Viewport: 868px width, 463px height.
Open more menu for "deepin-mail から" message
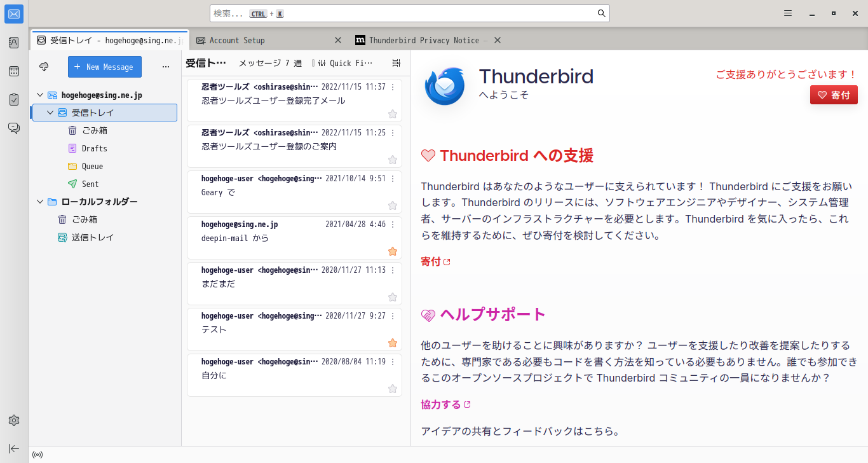point(393,225)
